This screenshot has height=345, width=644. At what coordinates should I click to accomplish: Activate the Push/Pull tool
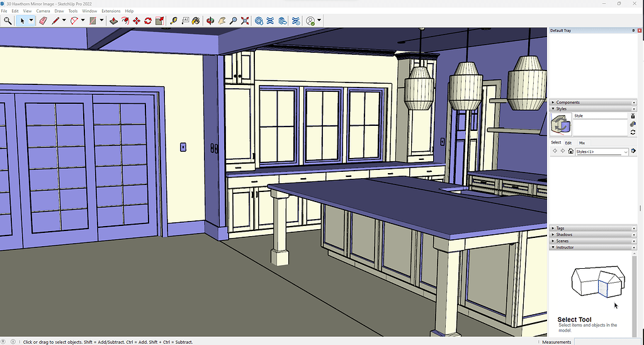(113, 21)
